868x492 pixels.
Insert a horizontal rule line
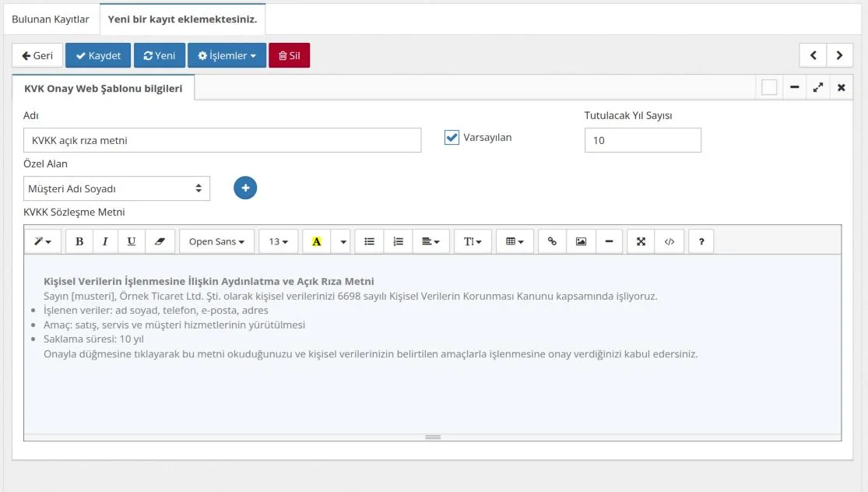coord(609,241)
